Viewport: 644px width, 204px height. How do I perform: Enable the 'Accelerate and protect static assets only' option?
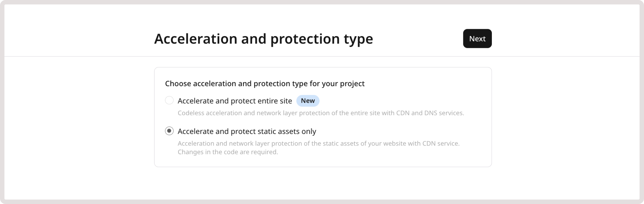pos(169,131)
